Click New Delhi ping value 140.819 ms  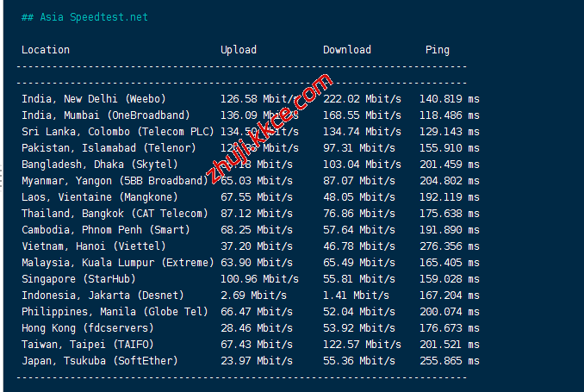click(450, 99)
